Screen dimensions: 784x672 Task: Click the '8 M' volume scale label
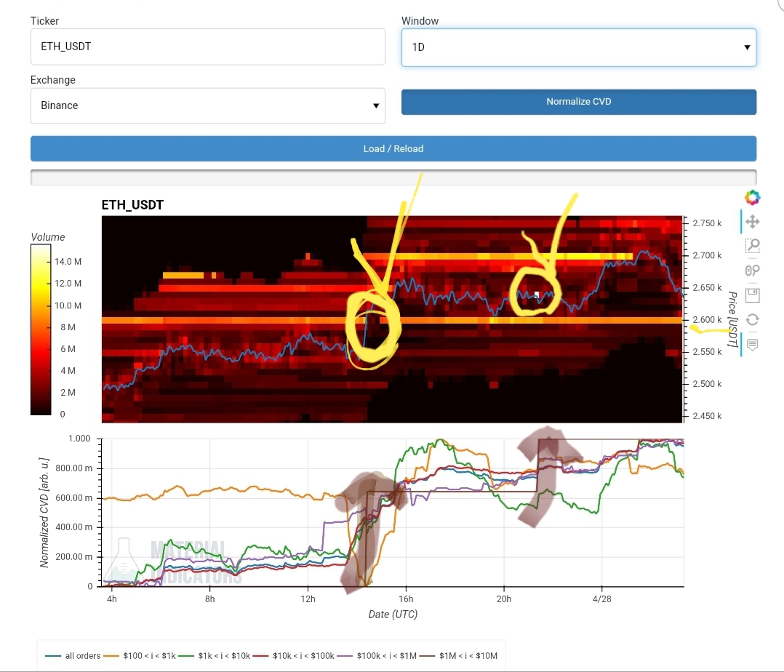coord(68,327)
